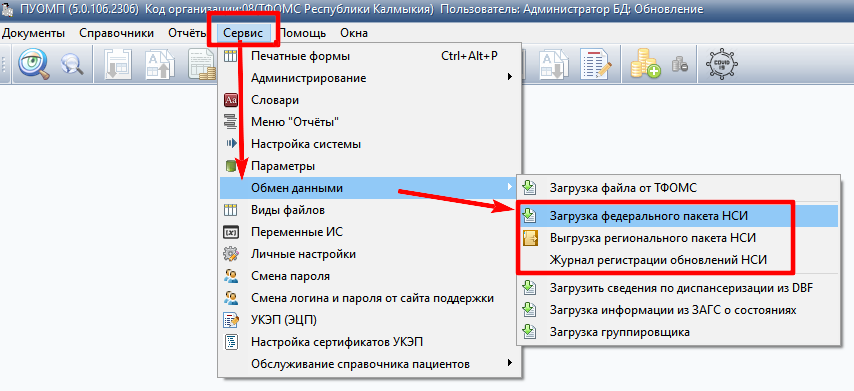This screenshot has width=854, height=391.
Task: Choose Параметры menu entry
Action: click(370, 166)
